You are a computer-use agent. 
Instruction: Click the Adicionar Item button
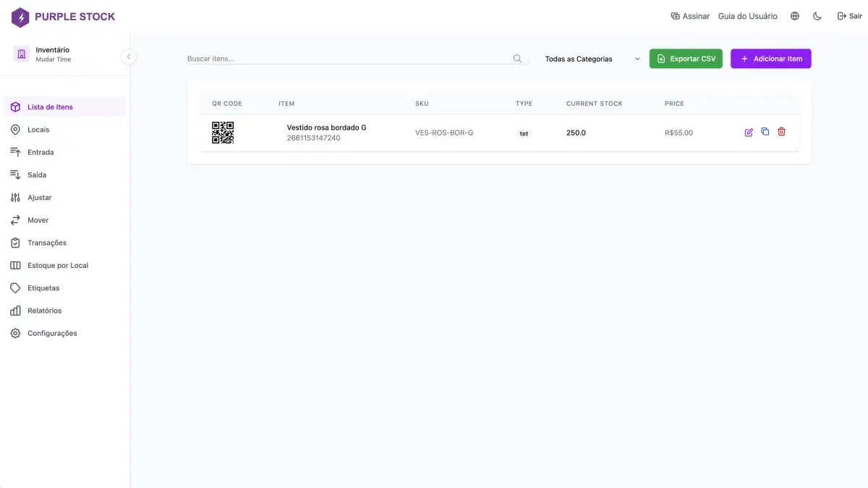click(770, 59)
